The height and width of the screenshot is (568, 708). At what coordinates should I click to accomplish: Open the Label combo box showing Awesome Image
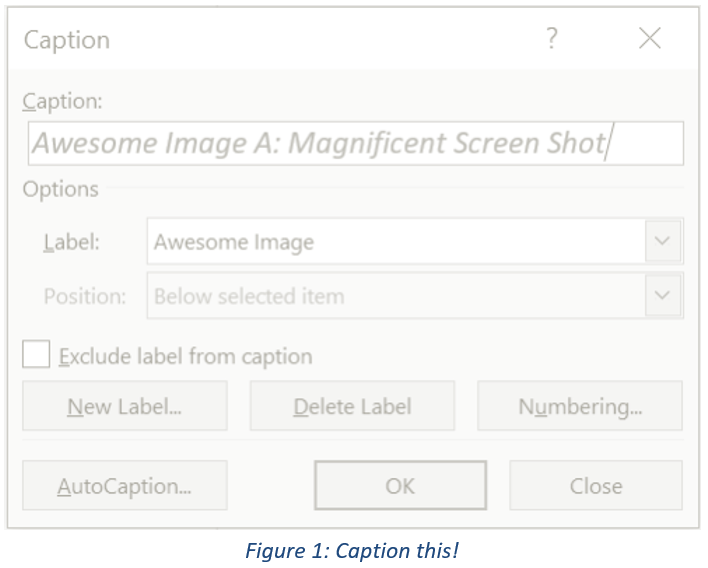(396, 242)
